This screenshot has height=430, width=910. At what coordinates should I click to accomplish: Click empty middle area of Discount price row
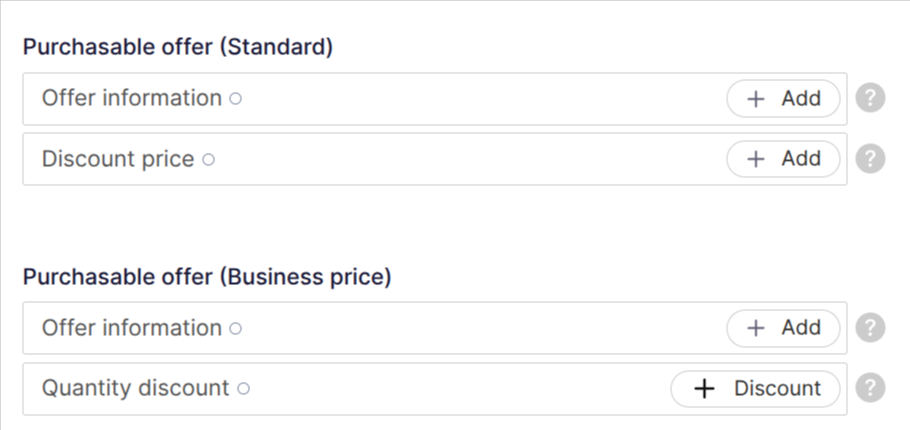click(x=460, y=159)
